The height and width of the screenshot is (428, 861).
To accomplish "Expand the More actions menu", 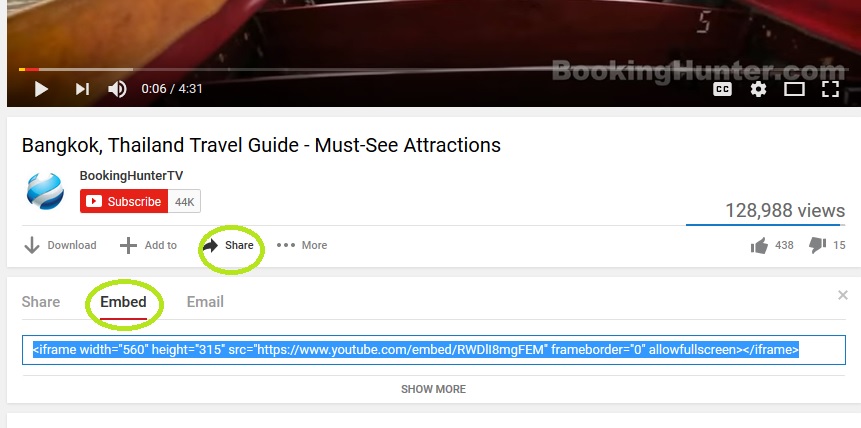I will 302,245.
